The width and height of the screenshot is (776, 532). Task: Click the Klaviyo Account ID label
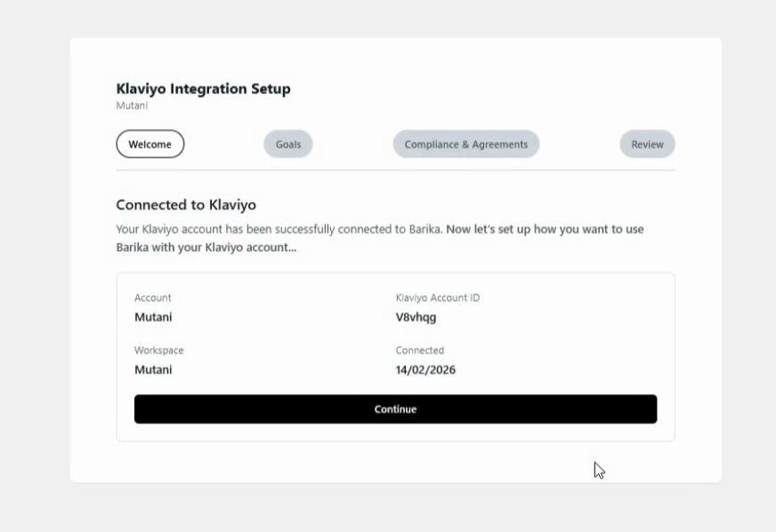[x=438, y=298]
